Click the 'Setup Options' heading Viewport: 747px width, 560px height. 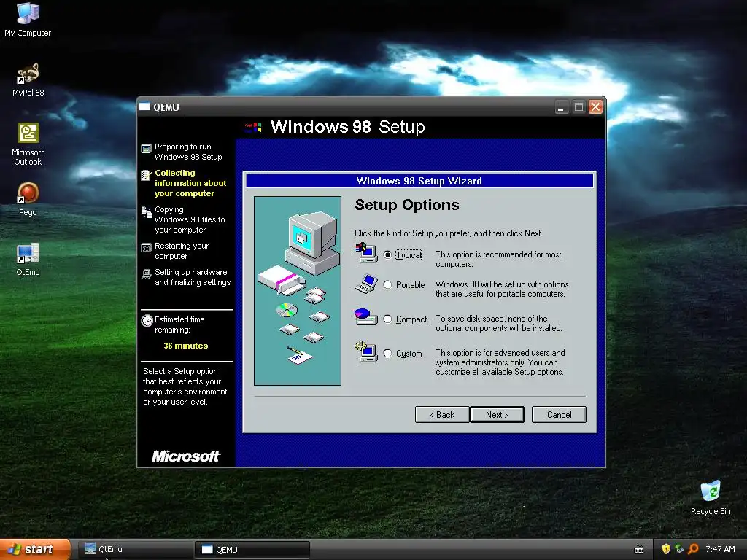[407, 205]
